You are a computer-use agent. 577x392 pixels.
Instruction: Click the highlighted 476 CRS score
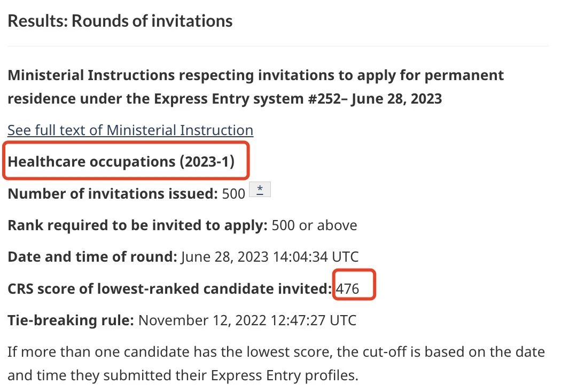pos(347,289)
